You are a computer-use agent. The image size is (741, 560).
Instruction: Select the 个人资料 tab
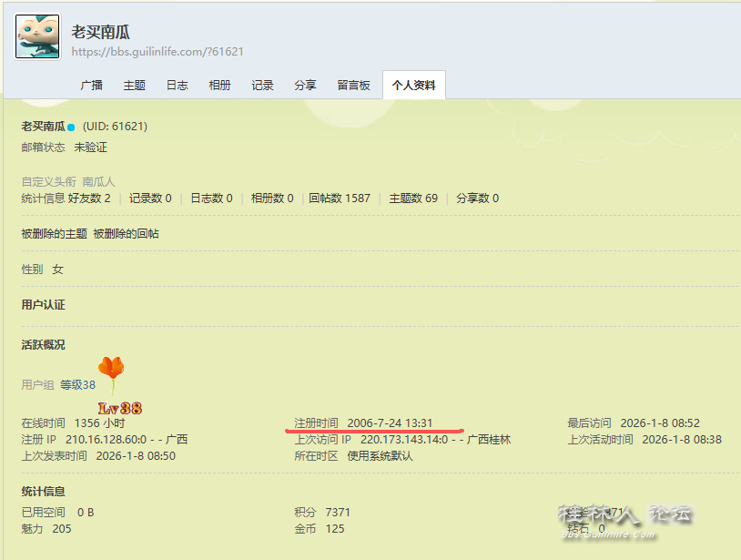[413, 85]
